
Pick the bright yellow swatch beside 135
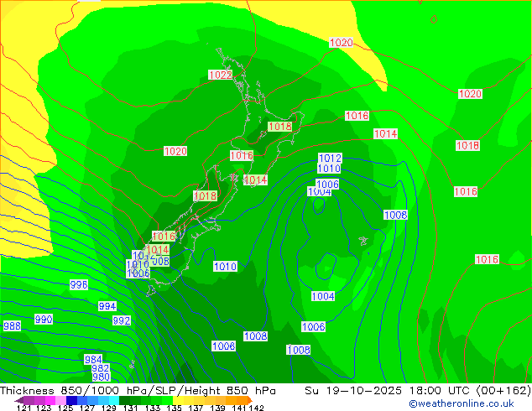pyautogui.click(x=179, y=400)
